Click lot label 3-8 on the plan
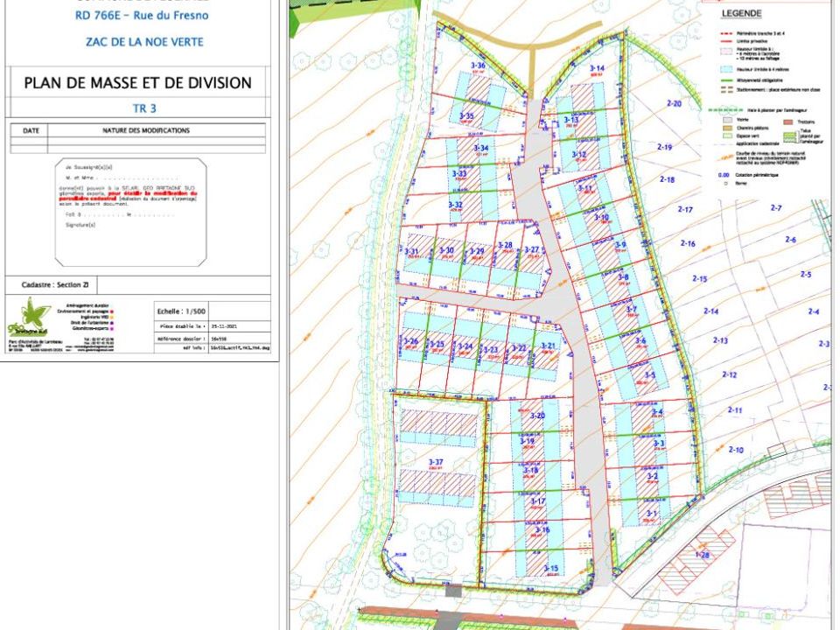The image size is (840, 630). (x=624, y=277)
